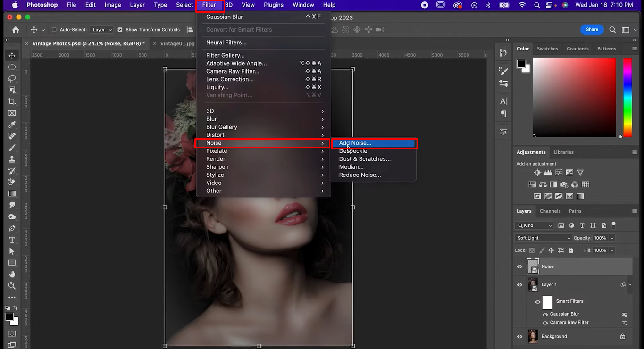
Task: Choose a color from the color spectrum strip
Action: (628, 97)
